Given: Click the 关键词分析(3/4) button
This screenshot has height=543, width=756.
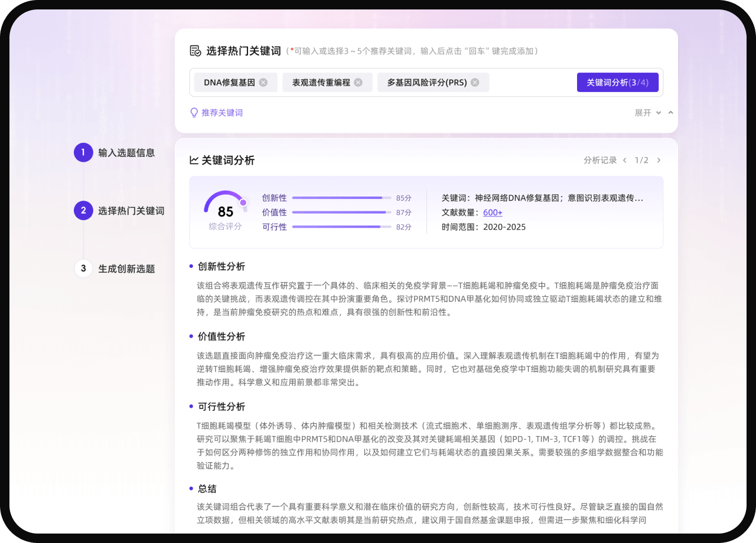Looking at the screenshot, I should coord(617,83).
